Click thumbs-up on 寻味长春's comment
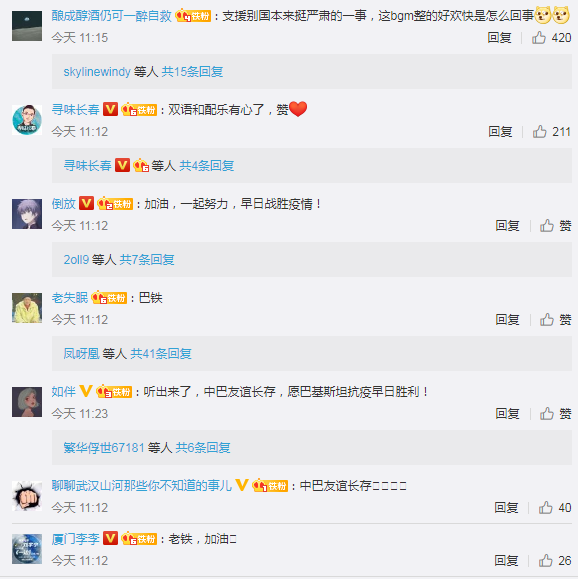The width and height of the screenshot is (578, 579). (x=540, y=131)
